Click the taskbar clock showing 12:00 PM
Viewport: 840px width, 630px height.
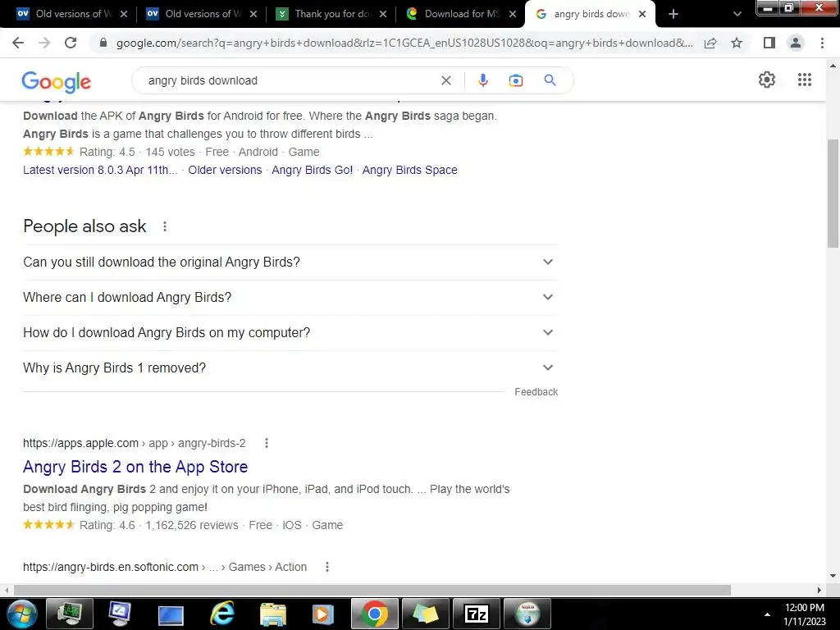(x=804, y=608)
